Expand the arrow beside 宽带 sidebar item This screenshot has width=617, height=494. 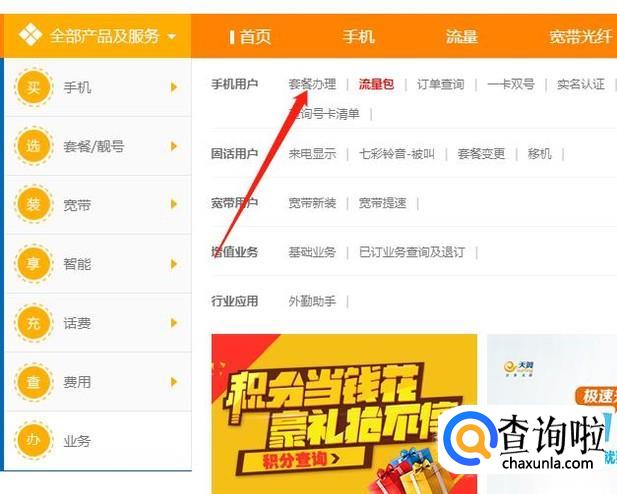pyautogui.click(x=174, y=204)
